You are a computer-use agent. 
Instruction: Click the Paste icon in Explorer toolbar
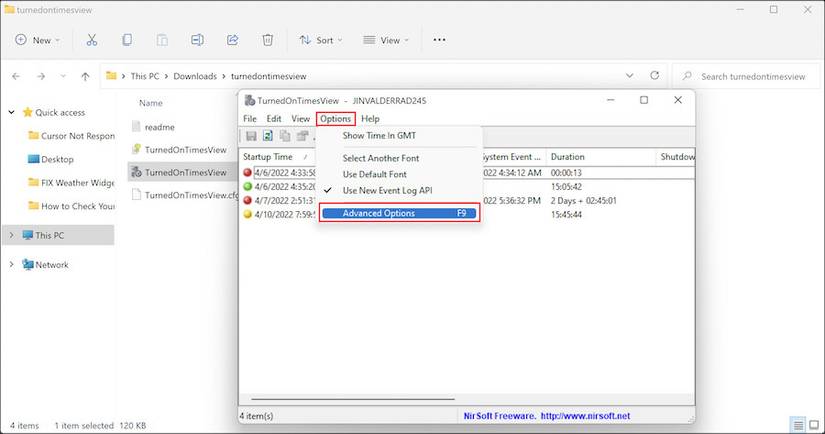[x=162, y=40]
